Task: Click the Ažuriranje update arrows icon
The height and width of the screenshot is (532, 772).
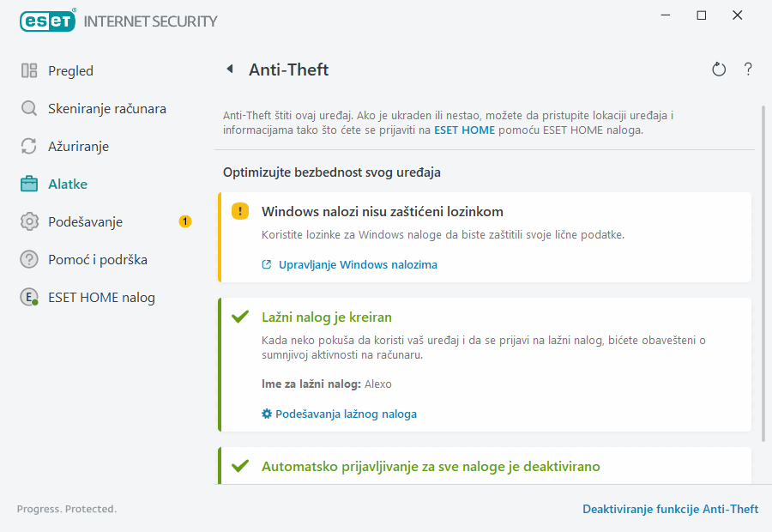Action: 28,146
